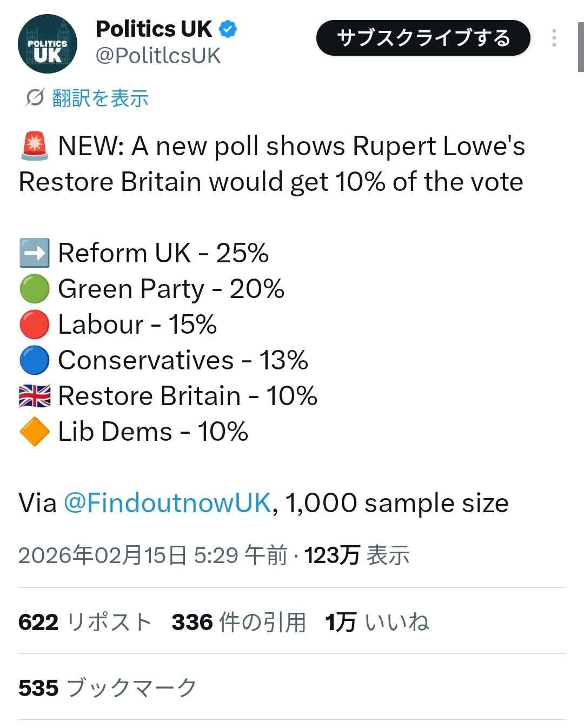Open the Politics UK profile avatar
Image resolution: width=584 pixels, height=728 pixels.
[48, 44]
